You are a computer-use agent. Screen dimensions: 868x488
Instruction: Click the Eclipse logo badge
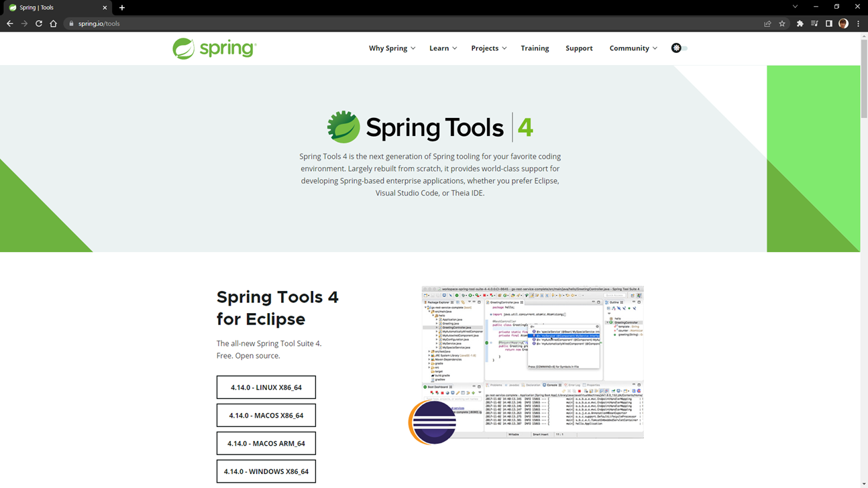(433, 422)
